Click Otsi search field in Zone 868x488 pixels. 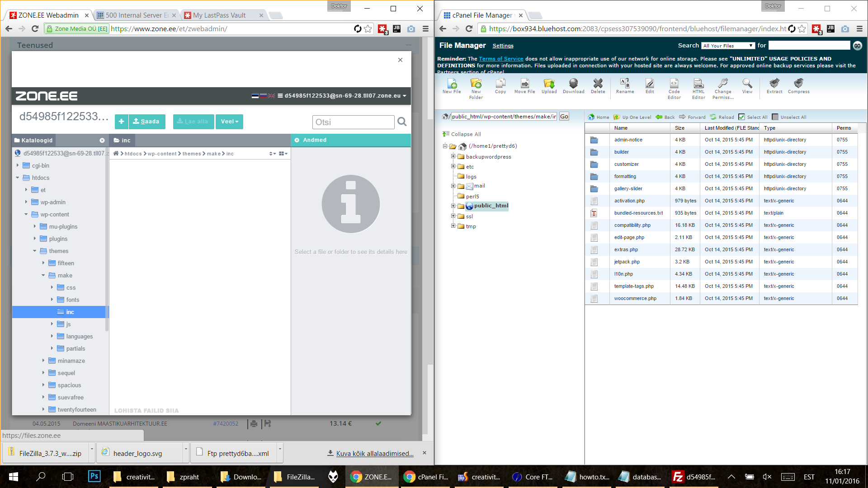354,122
